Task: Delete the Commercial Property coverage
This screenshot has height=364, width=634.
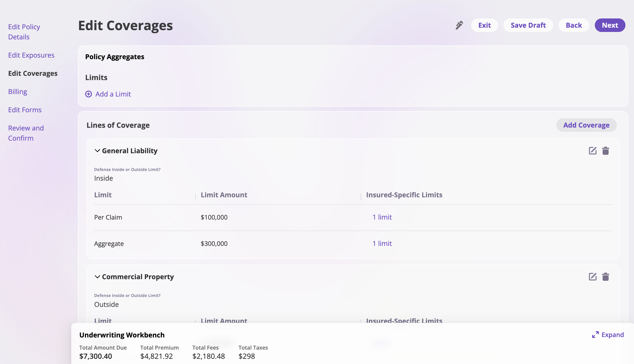Action: (605, 277)
